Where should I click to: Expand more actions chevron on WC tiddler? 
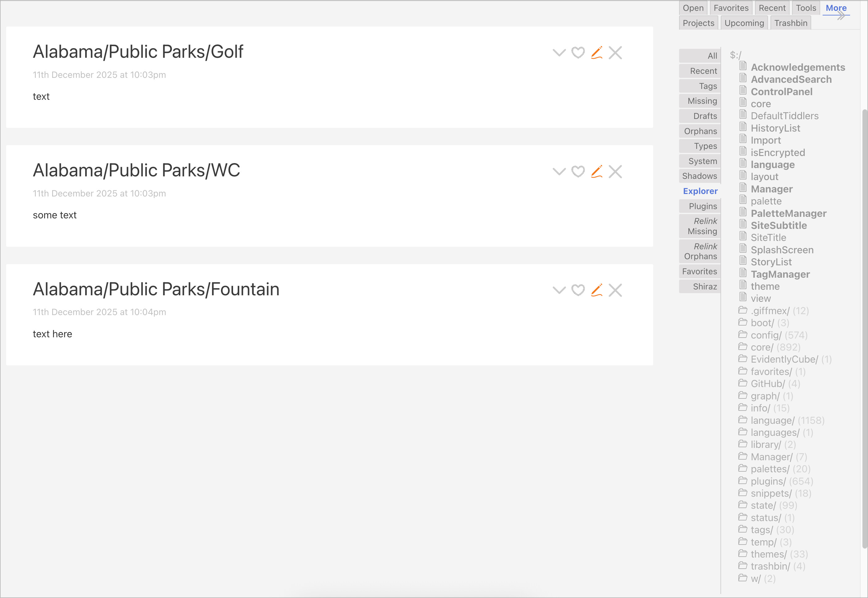(559, 172)
